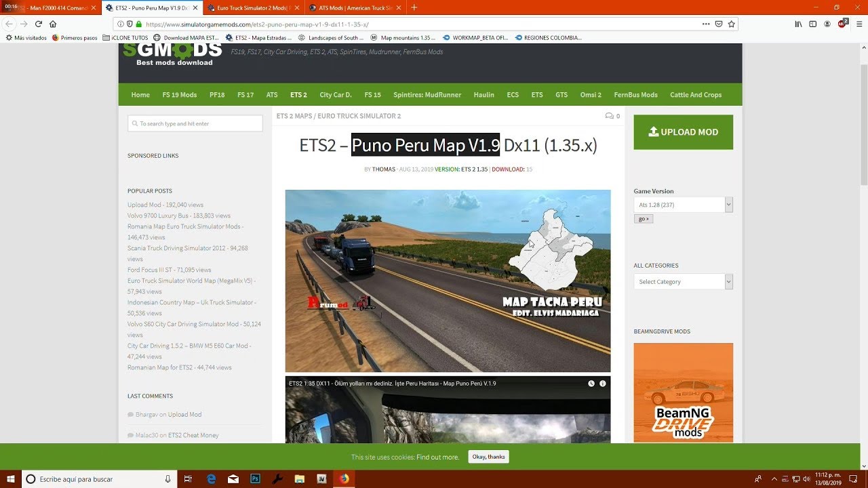
Task: Click the cookie Find out more link
Action: 437,457
